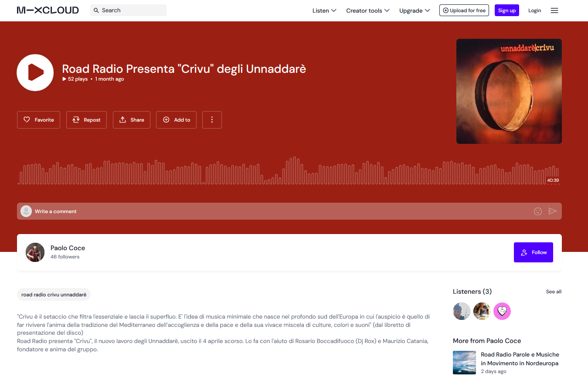Open the Paolo Coce profile name
Image resolution: width=588 pixels, height=377 pixels.
(x=68, y=248)
